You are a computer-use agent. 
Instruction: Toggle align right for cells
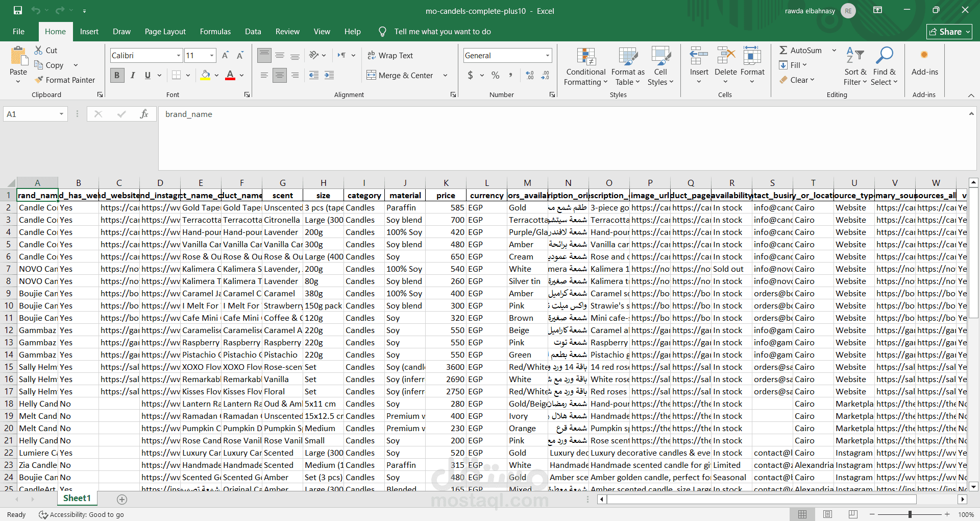pyautogui.click(x=295, y=75)
